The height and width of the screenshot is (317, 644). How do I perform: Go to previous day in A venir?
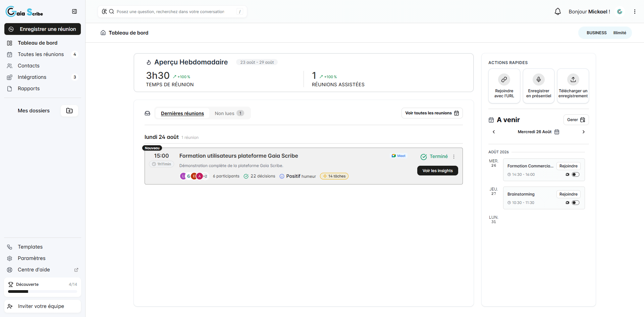[x=494, y=132]
